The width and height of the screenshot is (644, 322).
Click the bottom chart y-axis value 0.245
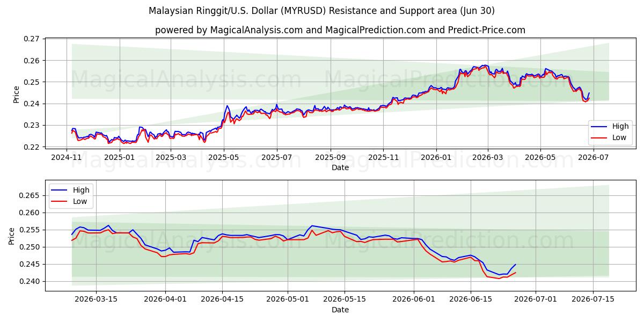click(30, 265)
